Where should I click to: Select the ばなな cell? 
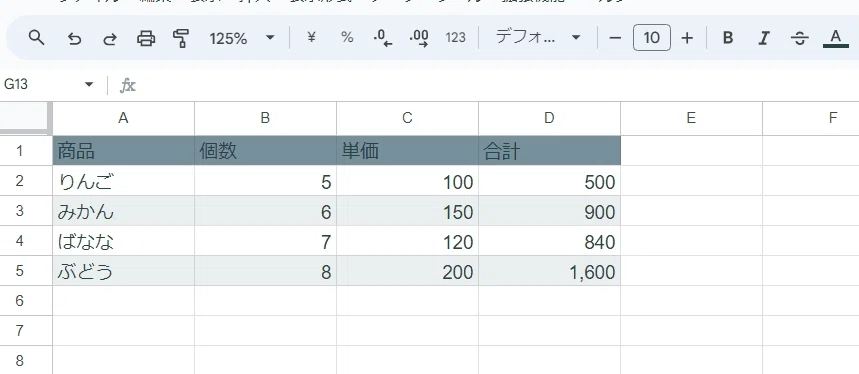[123, 241]
